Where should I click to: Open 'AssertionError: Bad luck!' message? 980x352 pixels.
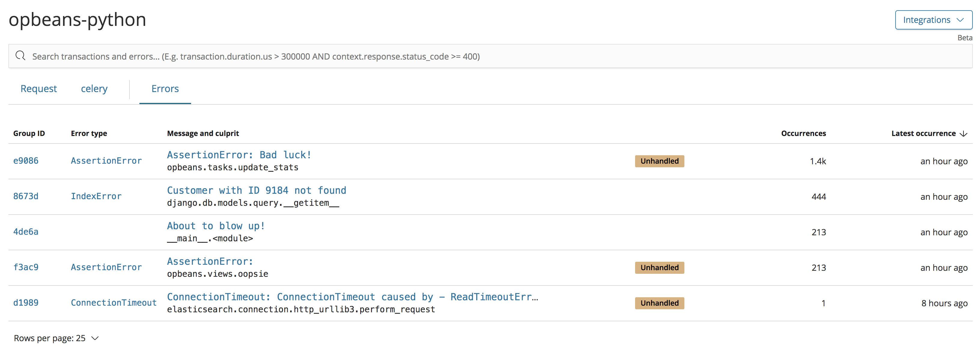coord(239,155)
